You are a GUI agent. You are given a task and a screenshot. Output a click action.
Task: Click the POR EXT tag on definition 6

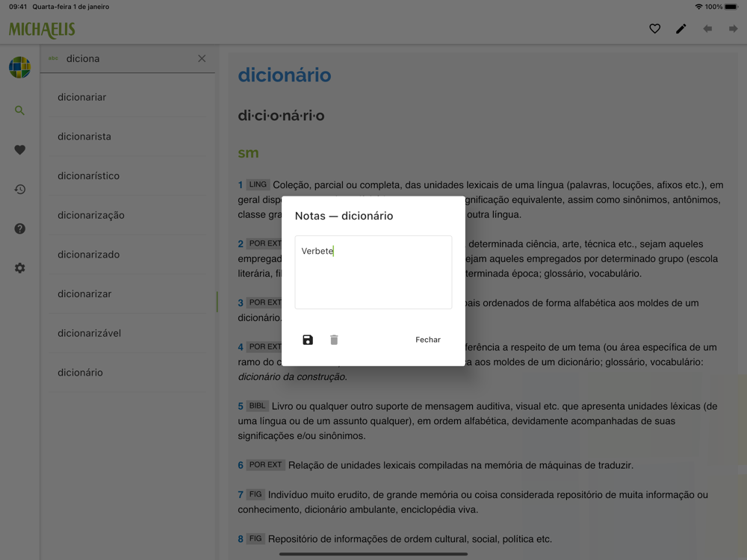click(x=265, y=464)
